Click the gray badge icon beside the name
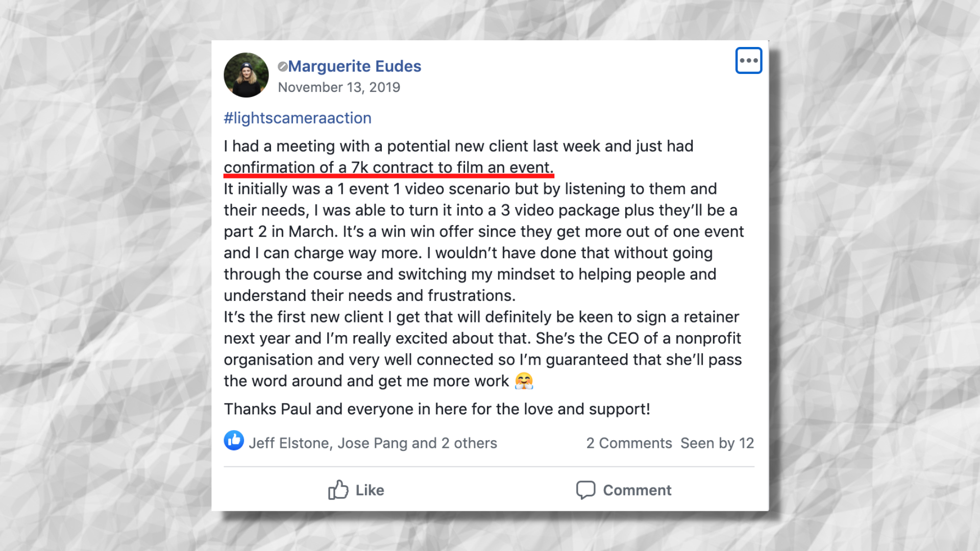The image size is (980, 551). (x=282, y=66)
